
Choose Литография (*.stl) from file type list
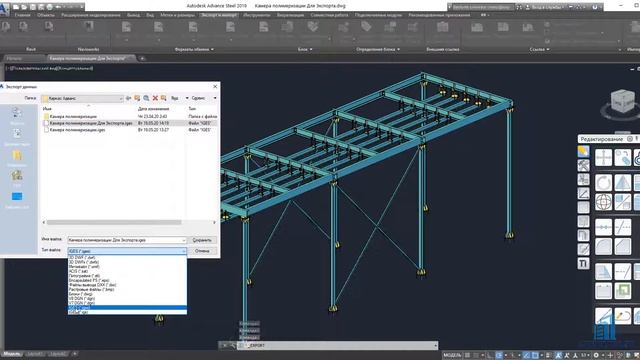(x=127, y=276)
